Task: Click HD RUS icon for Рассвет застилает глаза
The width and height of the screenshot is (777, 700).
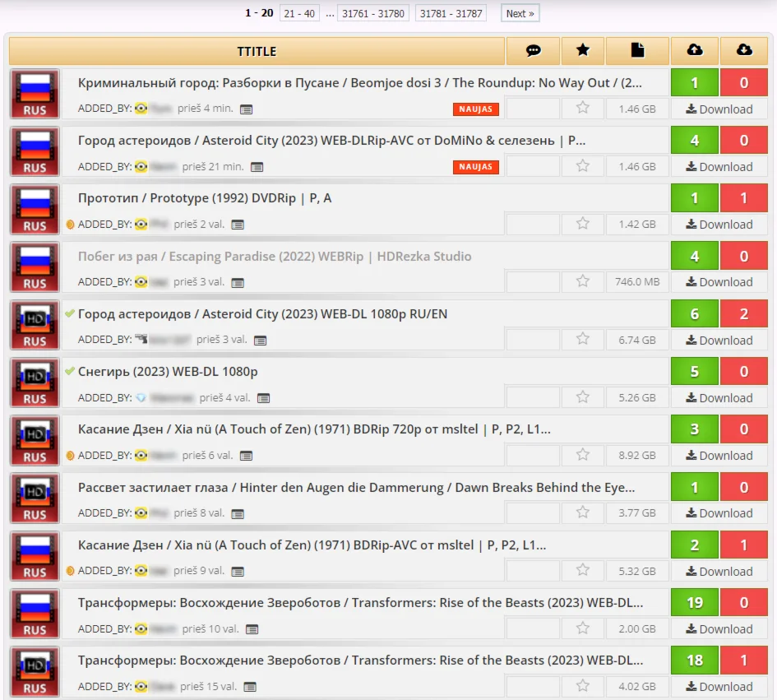Action: tap(35, 498)
